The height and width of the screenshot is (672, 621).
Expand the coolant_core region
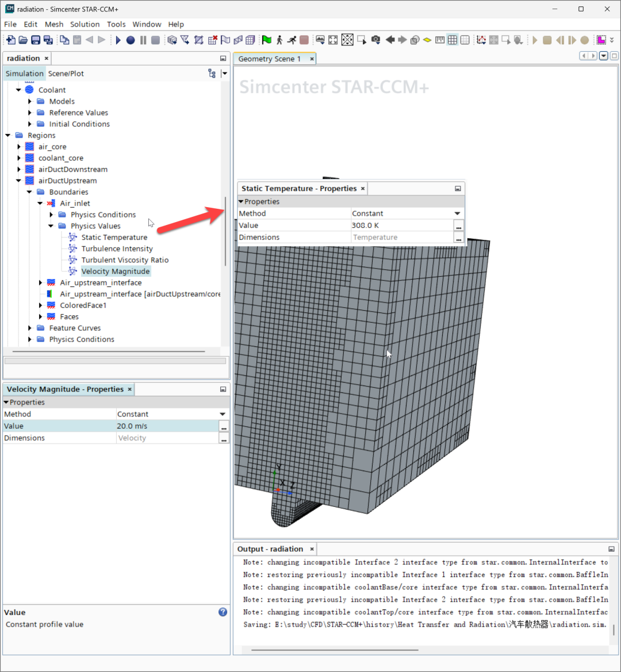tap(19, 158)
